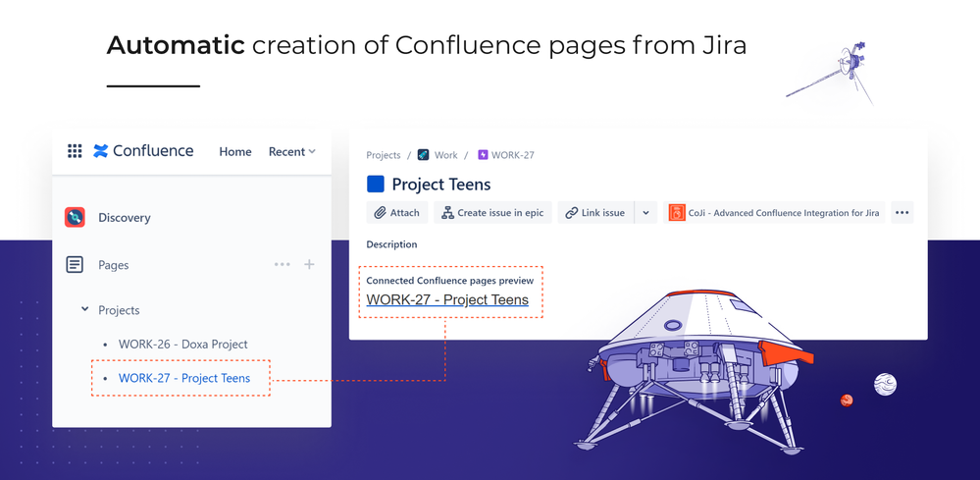Click the Confluence logo
The width and height of the screenshot is (980, 480).
click(144, 151)
